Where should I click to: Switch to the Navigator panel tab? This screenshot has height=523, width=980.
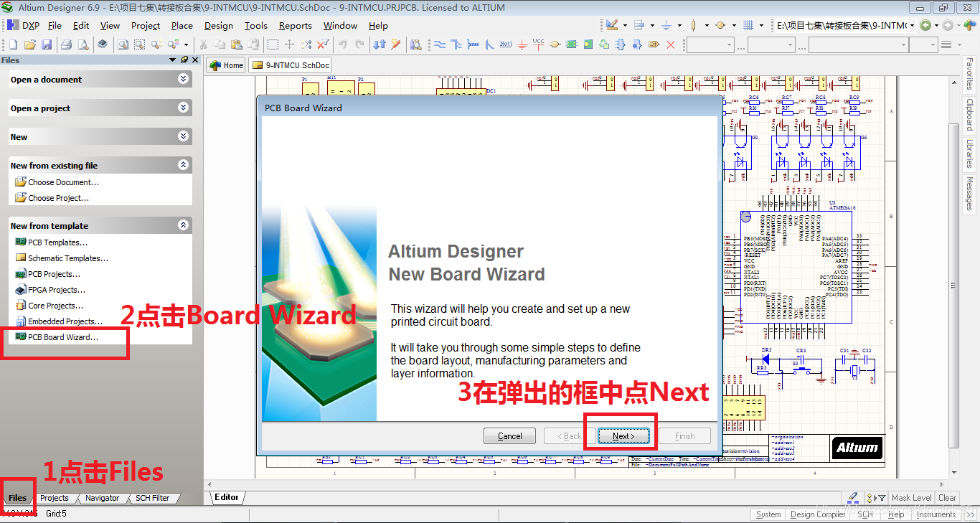[x=102, y=498]
